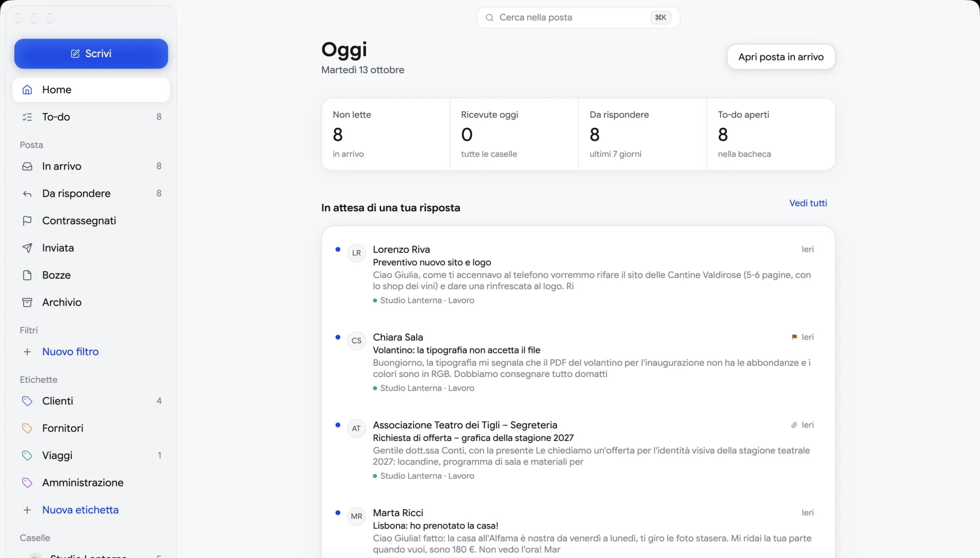This screenshot has width=980, height=558.
Task: Click the search magnifier icon
Action: pyautogui.click(x=490, y=18)
